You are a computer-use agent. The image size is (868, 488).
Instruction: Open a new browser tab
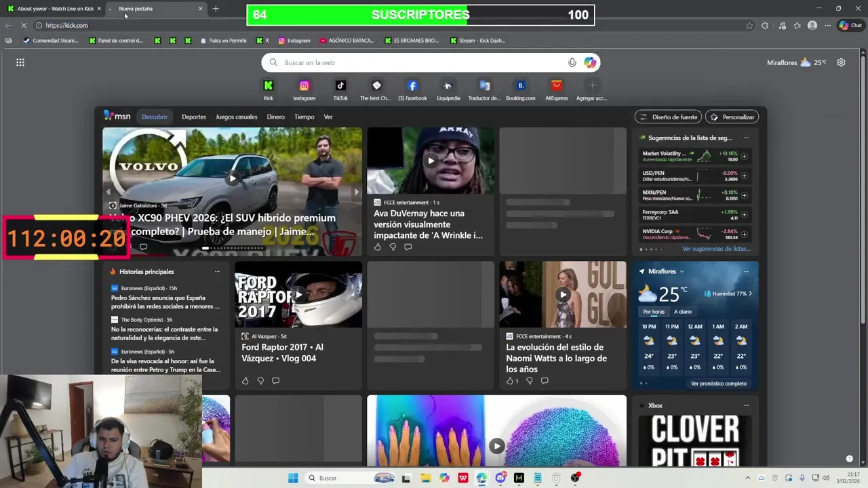coord(216,9)
